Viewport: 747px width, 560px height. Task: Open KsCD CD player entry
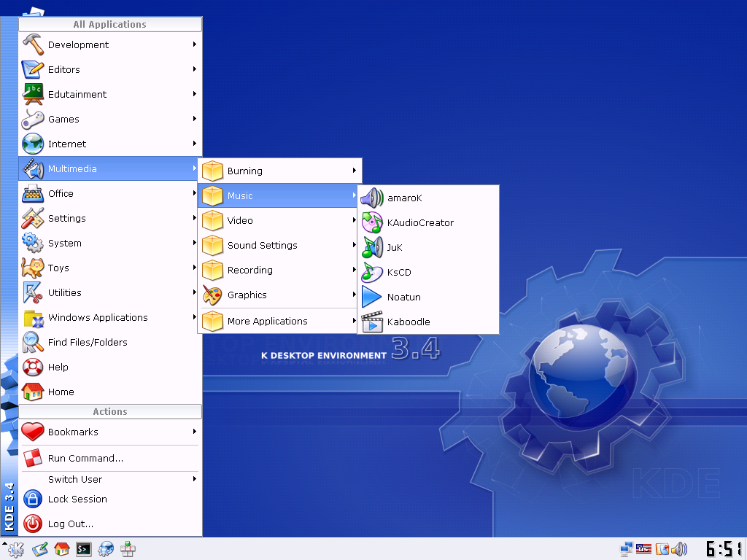point(428,272)
